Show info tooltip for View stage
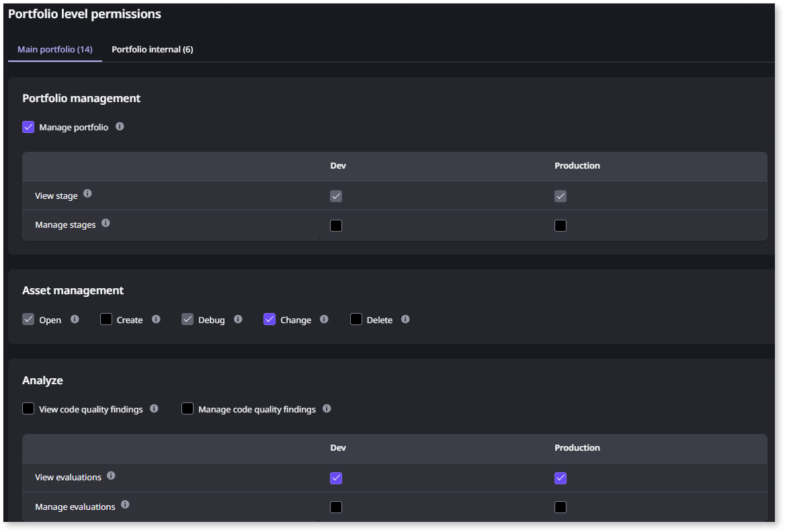The width and height of the screenshot is (785, 532). click(87, 193)
